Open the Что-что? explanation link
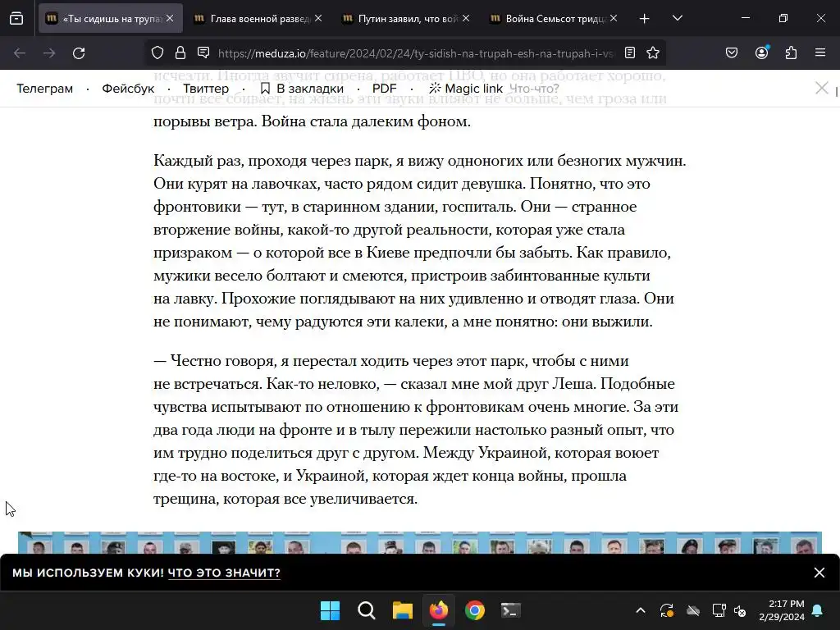The height and width of the screenshot is (630, 840). coord(534,89)
